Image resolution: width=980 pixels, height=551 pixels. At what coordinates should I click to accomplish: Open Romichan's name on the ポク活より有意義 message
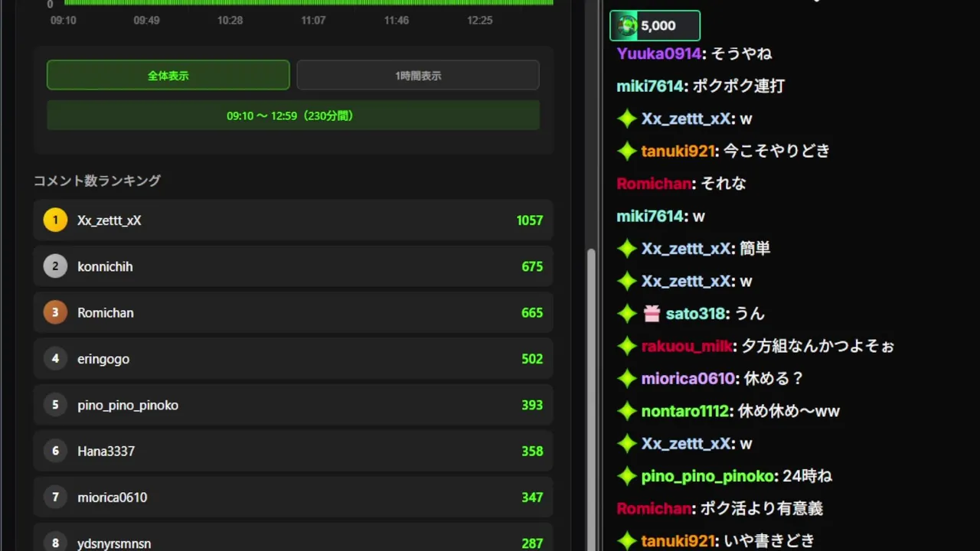coord(655,508)
